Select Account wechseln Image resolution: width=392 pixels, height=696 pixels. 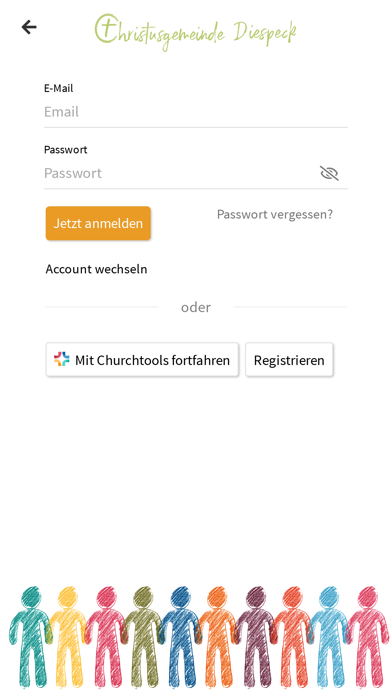[x=96, y=269]
